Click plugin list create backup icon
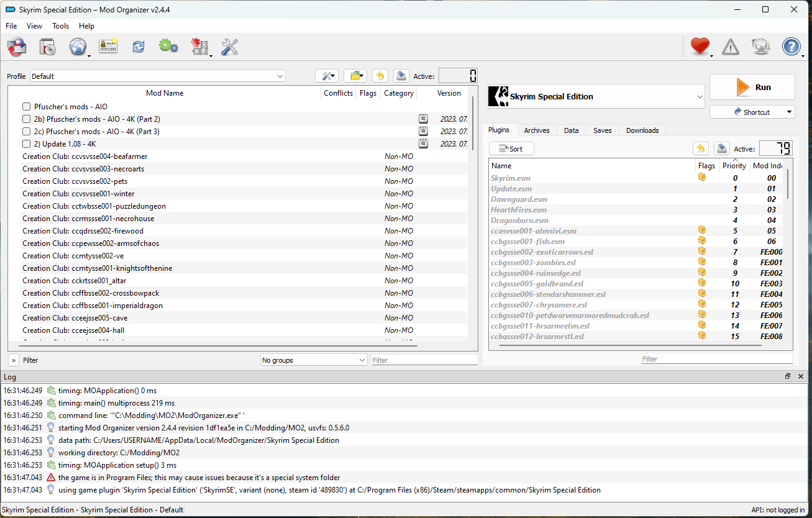 coord(722,148)
